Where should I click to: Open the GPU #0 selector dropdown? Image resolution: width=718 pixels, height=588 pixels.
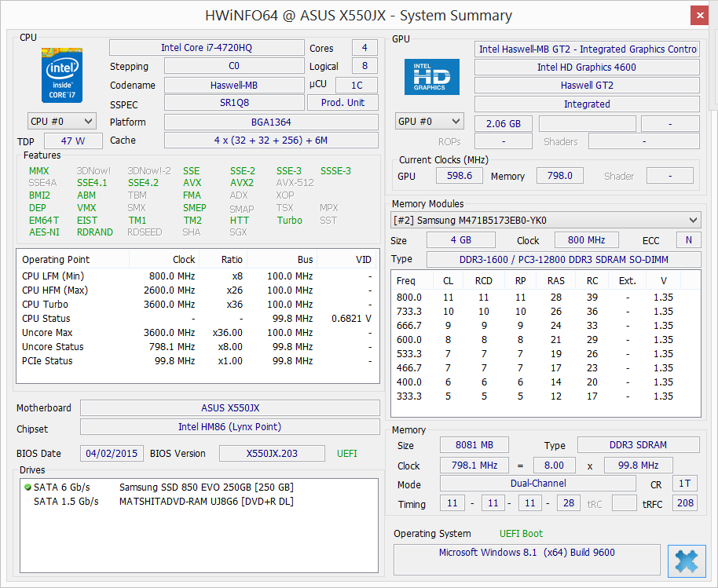pos(430,121)
